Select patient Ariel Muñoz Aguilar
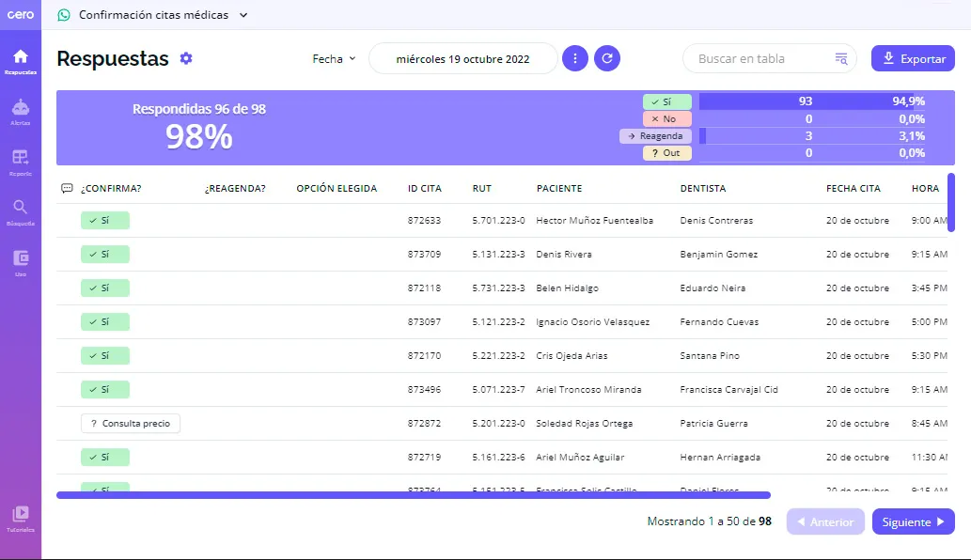Viewport: 971px width, 560px height. coord(580,458)
